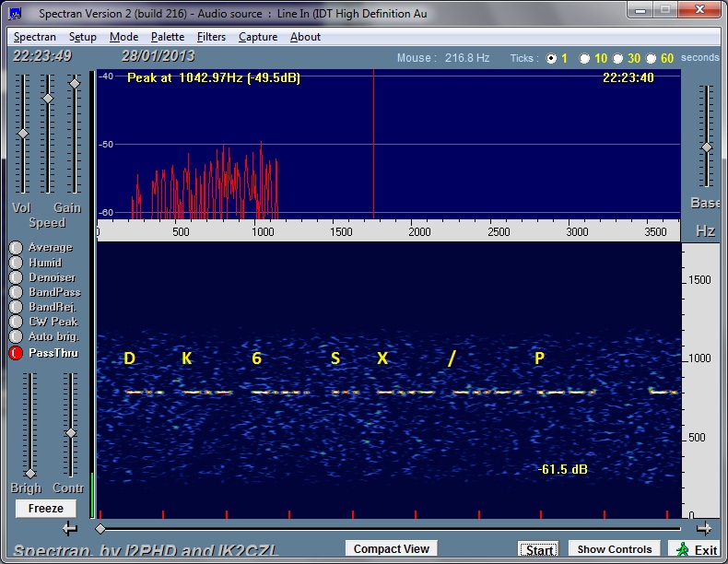Click the right arrow scroll icon
728x564 pixels.
(x=704, y=528)
